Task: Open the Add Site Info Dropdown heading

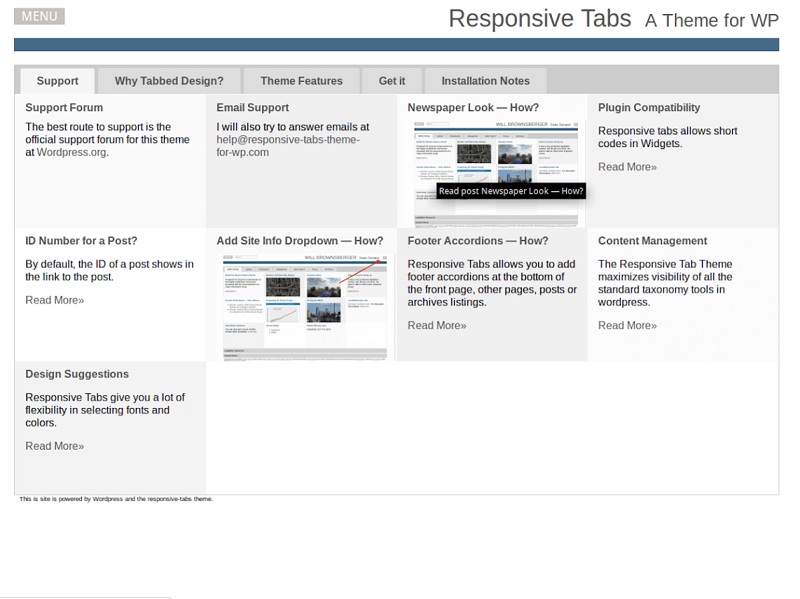Action: pyautogui.click(x=299, y=241)
